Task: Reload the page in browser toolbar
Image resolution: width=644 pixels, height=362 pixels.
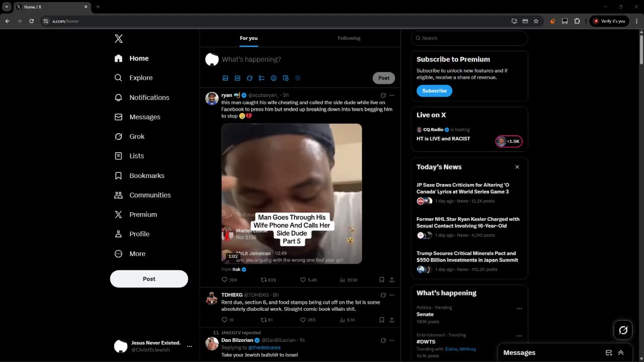Action: click(x=31, y=21)
